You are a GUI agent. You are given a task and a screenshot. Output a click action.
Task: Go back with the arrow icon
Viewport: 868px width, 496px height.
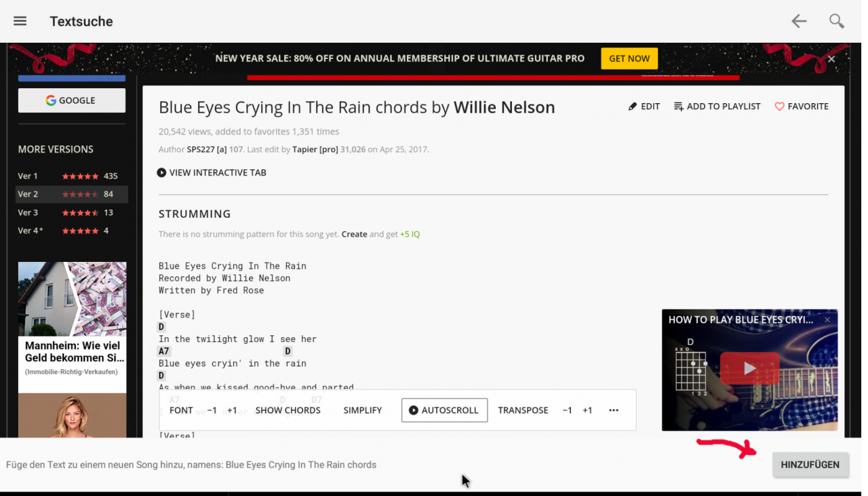[x=799, y=21]
